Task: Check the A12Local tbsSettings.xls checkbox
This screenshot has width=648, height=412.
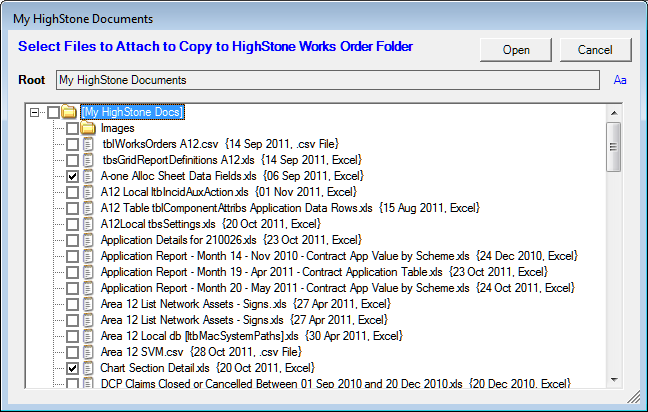Action: click(x=72, y=224)
